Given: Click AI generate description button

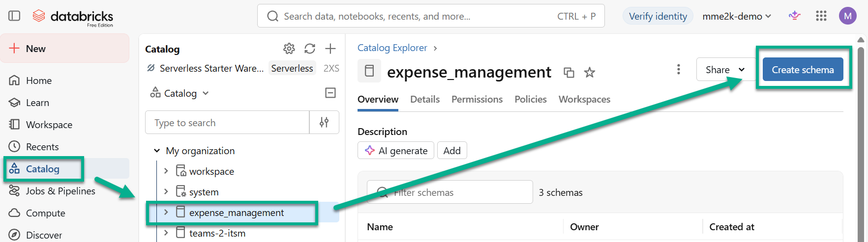Looking at the screenshot, I should pos(396,150).
